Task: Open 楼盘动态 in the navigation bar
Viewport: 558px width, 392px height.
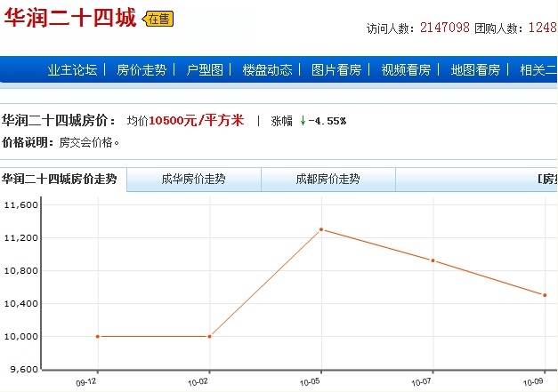Action: tap(267, 69)
